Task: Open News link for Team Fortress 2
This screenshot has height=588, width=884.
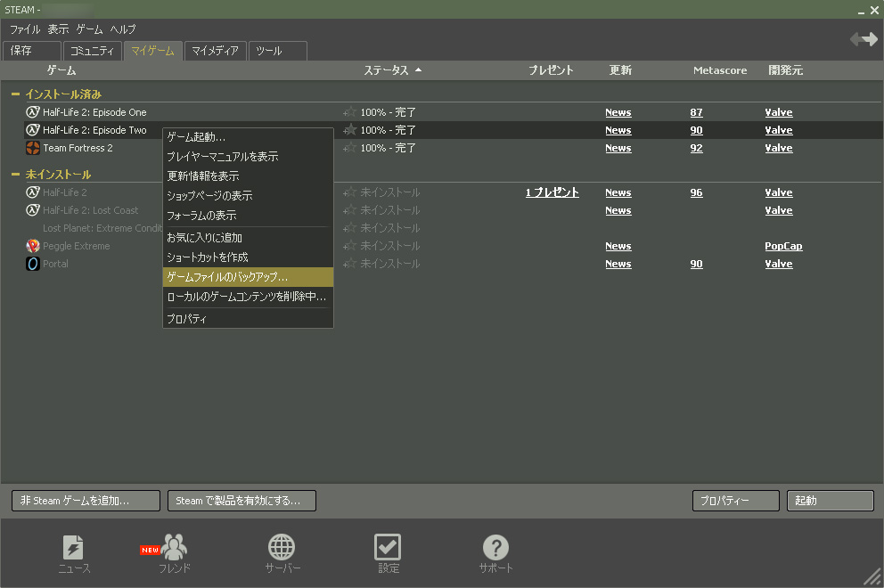Action: 618,148
